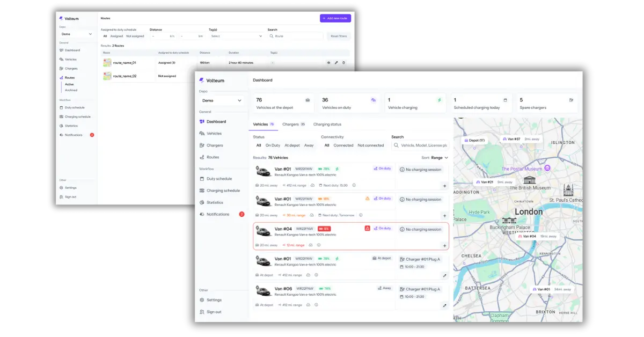Viewport: 644px width, 337px height.
Task: Click the Van #06 vehicle row title
Action: pyautogui.click(x=283, y=288)
